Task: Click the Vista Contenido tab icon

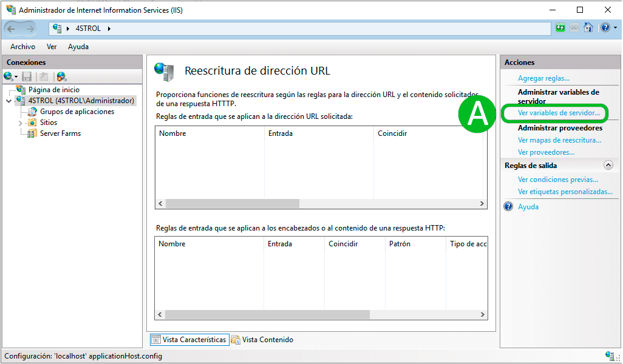Action: (x=236, y=340)
